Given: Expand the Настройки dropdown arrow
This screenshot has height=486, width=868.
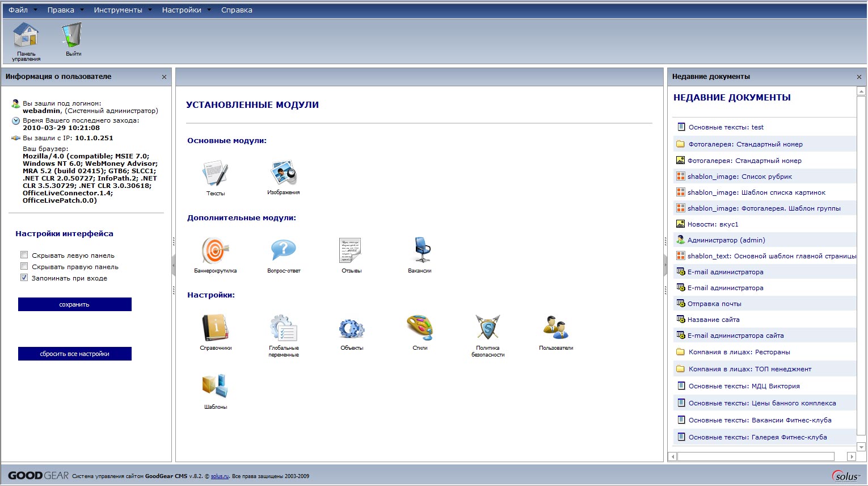Looking at the screenshot, I should [x=209, y=10].
